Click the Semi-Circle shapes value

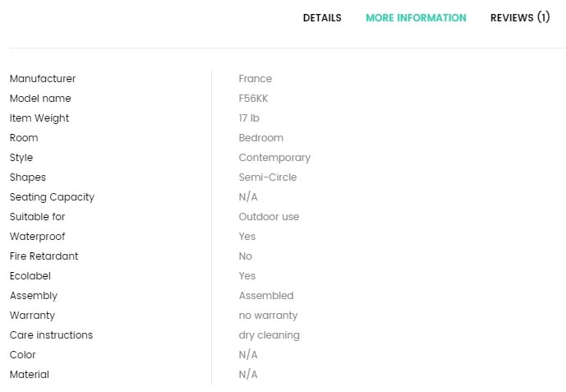pos(268,178)
